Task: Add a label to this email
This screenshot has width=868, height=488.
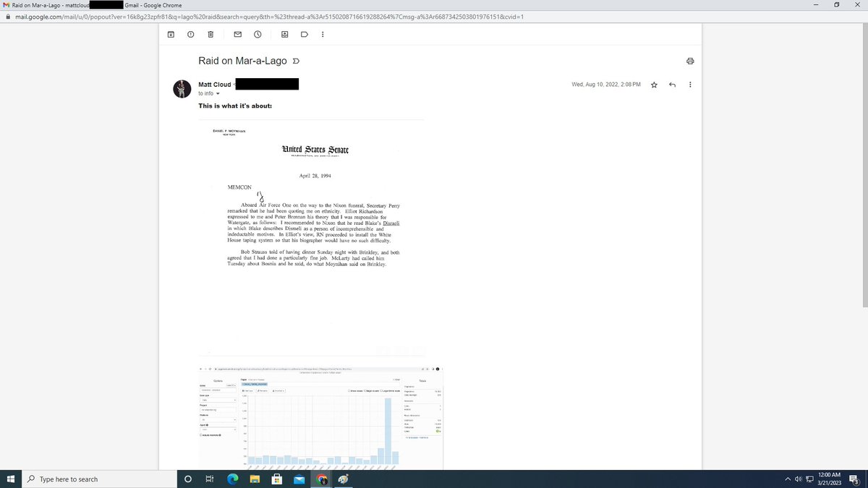Action: 305,34
